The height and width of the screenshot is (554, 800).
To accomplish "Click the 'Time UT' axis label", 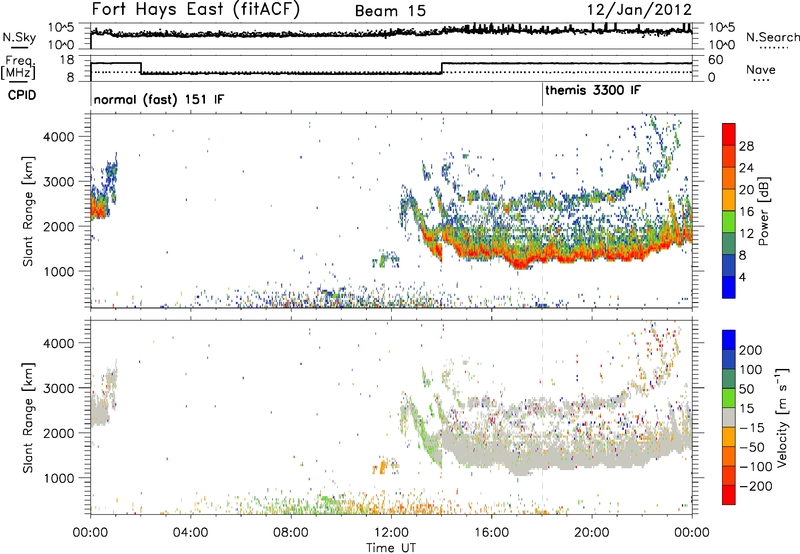I will (x=391, y=548).
